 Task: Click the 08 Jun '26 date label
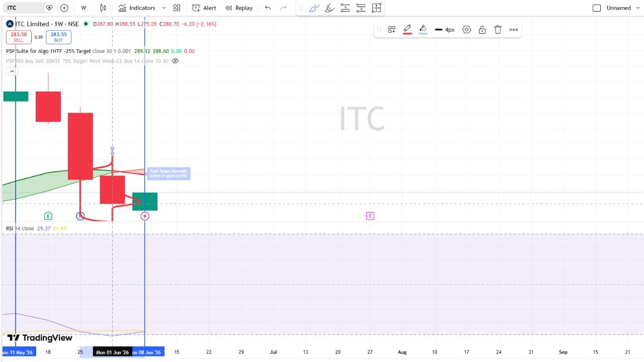(x=147, y=352)
